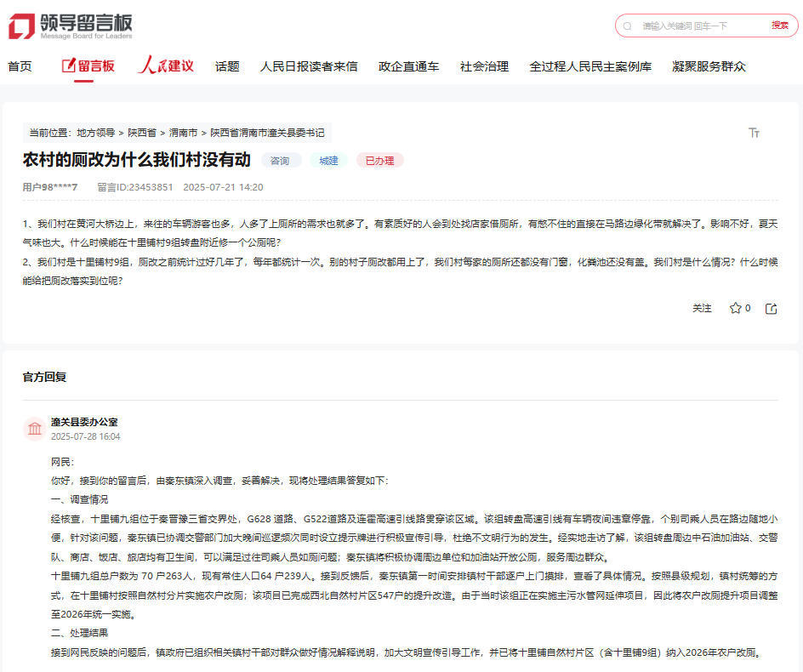
Task: Open the 社会治理 tab
Action: pyautogui.click(x=485, y=66)
